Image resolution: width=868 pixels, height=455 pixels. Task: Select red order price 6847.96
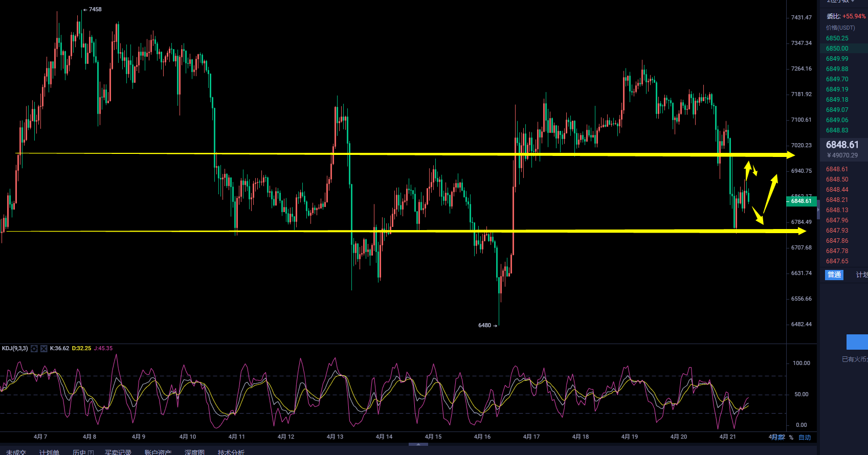(837, 220)
